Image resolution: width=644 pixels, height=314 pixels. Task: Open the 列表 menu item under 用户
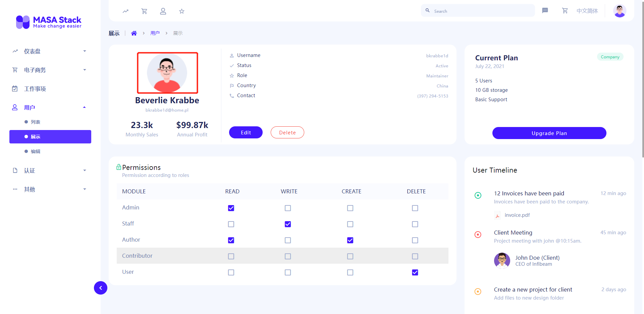tap(35, 122)
